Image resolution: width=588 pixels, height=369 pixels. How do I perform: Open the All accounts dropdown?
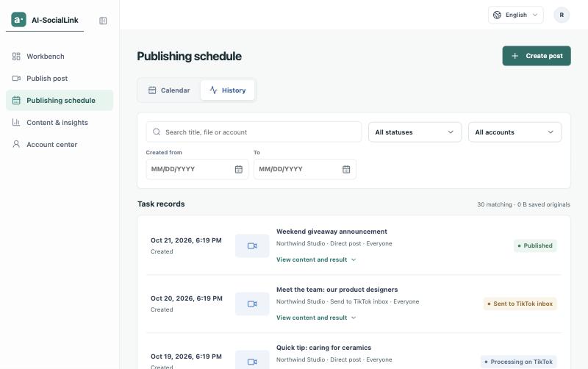515,132
